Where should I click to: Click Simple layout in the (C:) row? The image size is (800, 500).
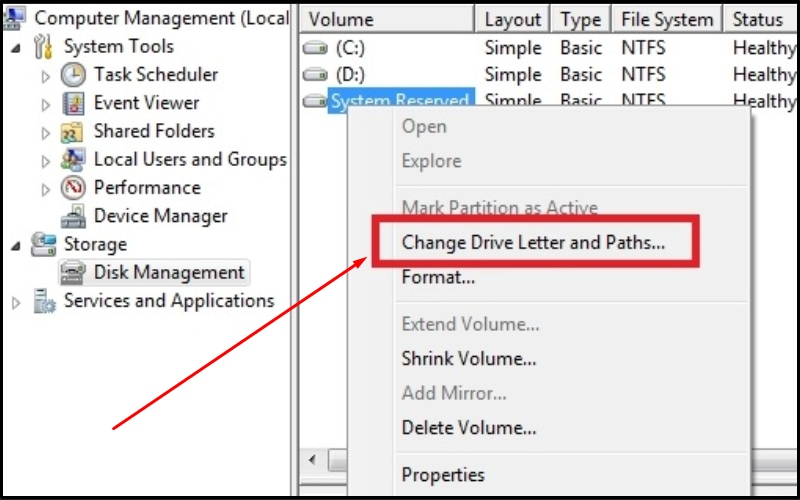513,48
